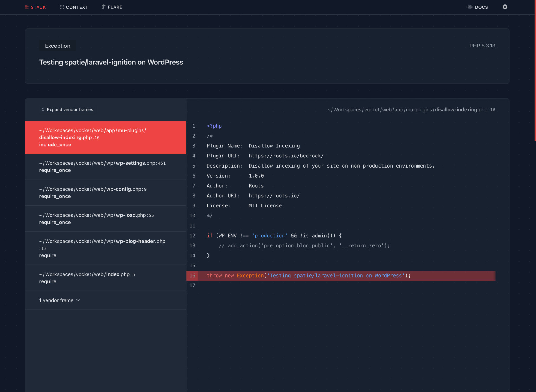The width and height of the screenshot is (536, 392).
Task: Switch to the CONTEXT tab
Action: coord(74,7)
